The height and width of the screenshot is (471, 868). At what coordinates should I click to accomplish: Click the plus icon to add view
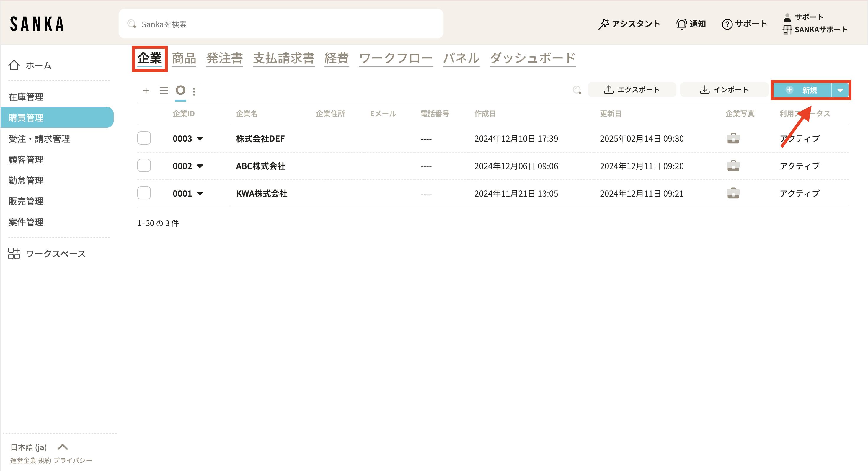146,90
